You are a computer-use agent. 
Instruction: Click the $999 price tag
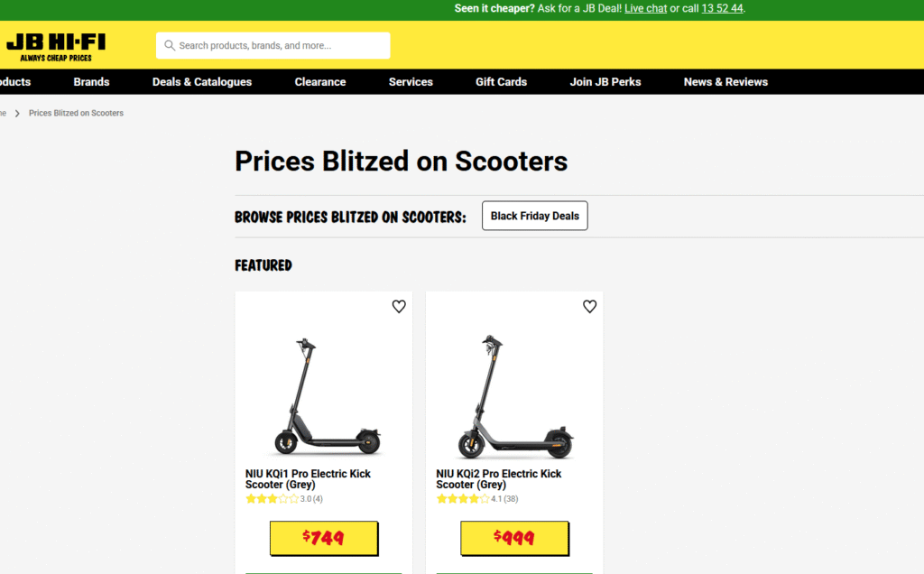tap(514, 539)
